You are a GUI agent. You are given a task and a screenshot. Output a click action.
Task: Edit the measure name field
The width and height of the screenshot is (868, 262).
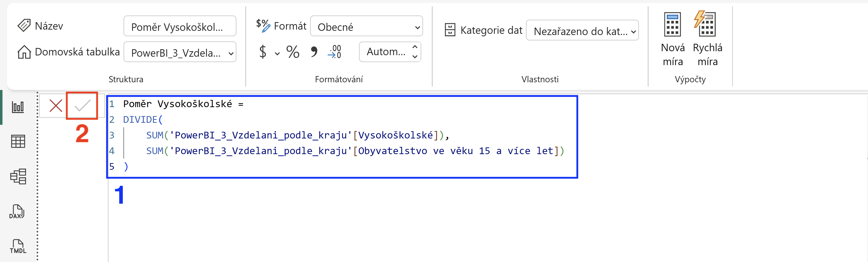tap(180, 26)
